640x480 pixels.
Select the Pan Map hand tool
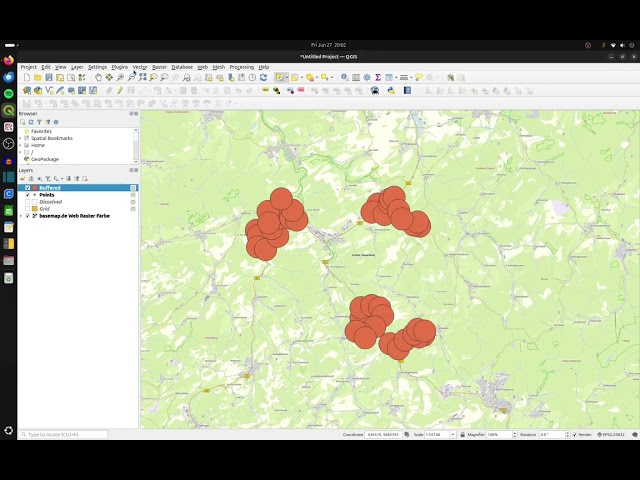click(x=98, y=78)
